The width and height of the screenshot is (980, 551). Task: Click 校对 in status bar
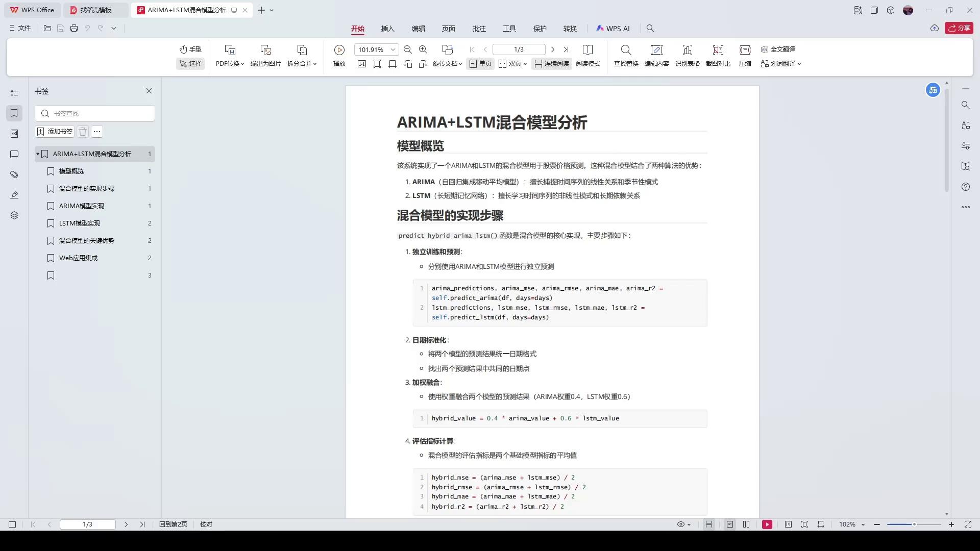(x=206, y=524)
